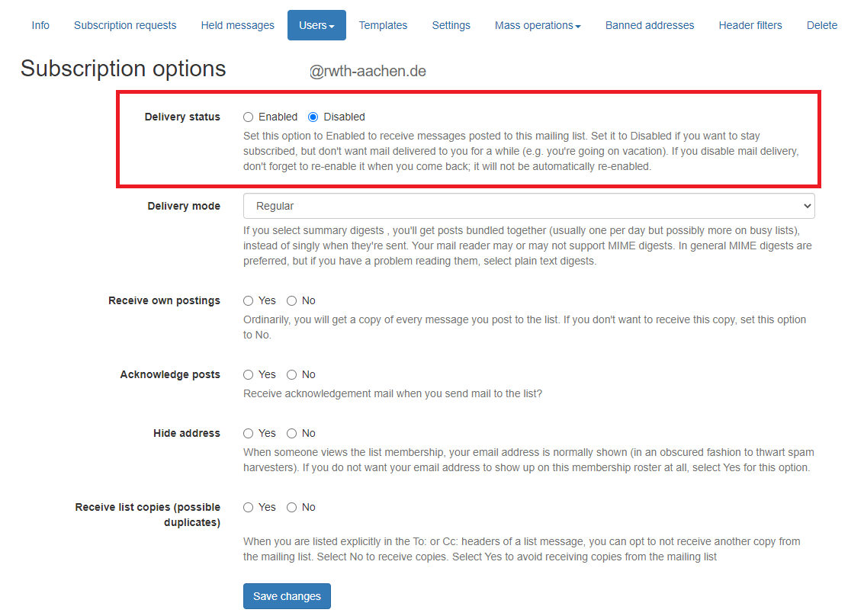Click the Save changes button

coord(287,596)
